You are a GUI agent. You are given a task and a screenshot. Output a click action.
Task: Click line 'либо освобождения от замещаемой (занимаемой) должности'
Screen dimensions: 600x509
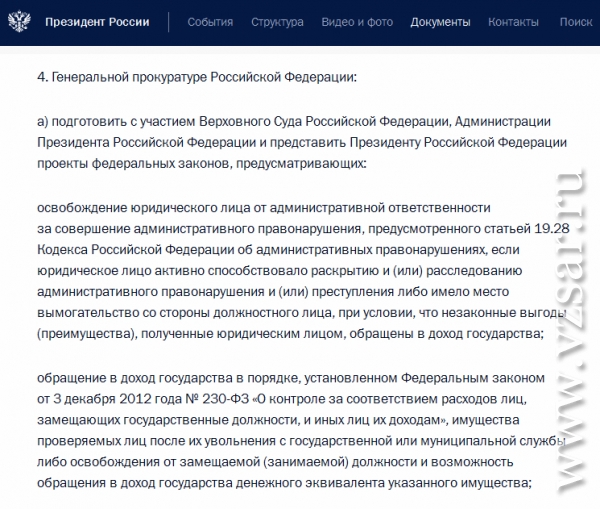[275, 462]
